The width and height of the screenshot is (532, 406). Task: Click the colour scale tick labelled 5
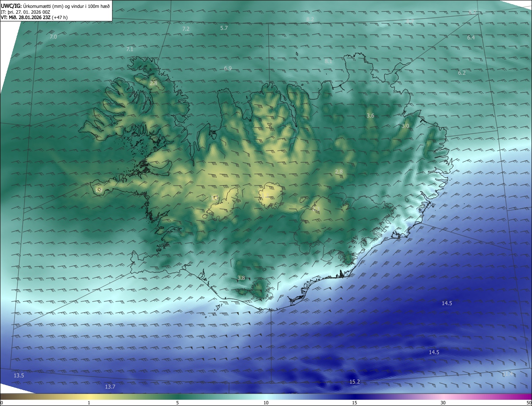177,403
